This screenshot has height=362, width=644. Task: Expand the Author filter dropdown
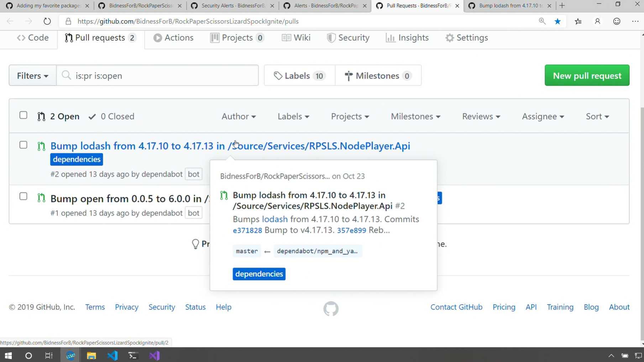pos(239,117)
